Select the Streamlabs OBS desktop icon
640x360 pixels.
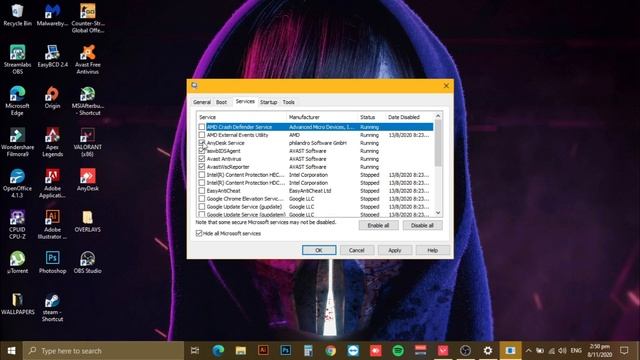point(17,60)
